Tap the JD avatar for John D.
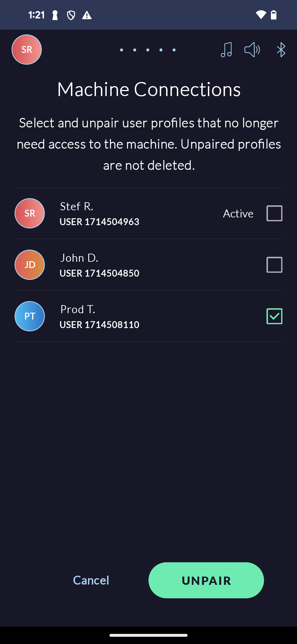Image resolution: width=297 pixels, height=644 pixels. (x=30, y=265)
